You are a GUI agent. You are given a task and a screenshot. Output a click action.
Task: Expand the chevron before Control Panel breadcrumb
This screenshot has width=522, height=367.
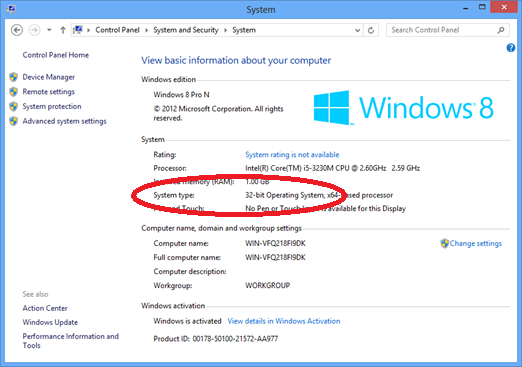89,30
